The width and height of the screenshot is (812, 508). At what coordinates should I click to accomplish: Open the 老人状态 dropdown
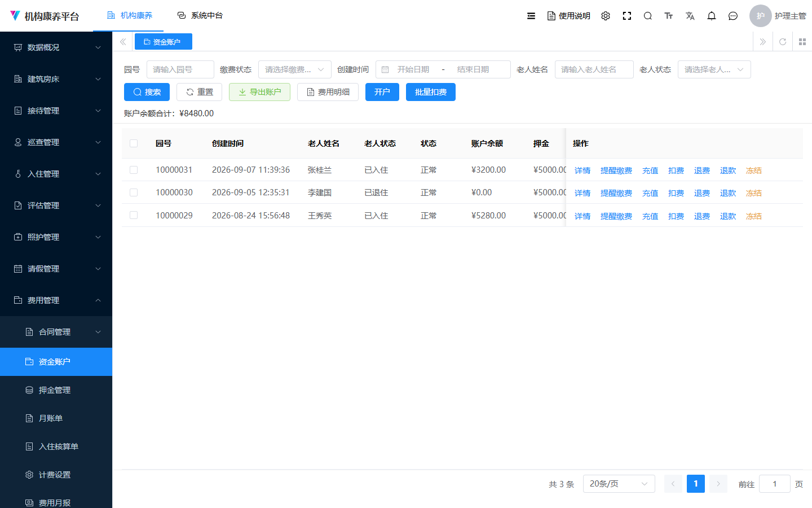coord(714,69)
